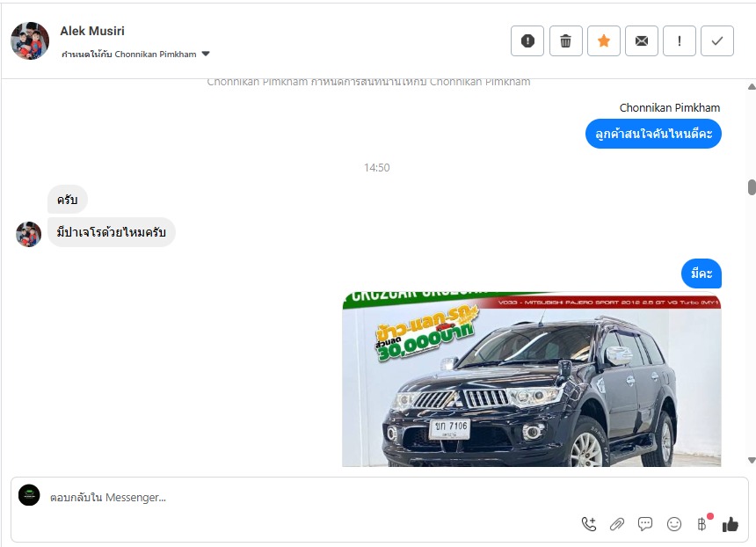The width and height of the screenshot is (756, 547).
Task: Open saved replies speech bubble icon
Action: click(645, 524)
